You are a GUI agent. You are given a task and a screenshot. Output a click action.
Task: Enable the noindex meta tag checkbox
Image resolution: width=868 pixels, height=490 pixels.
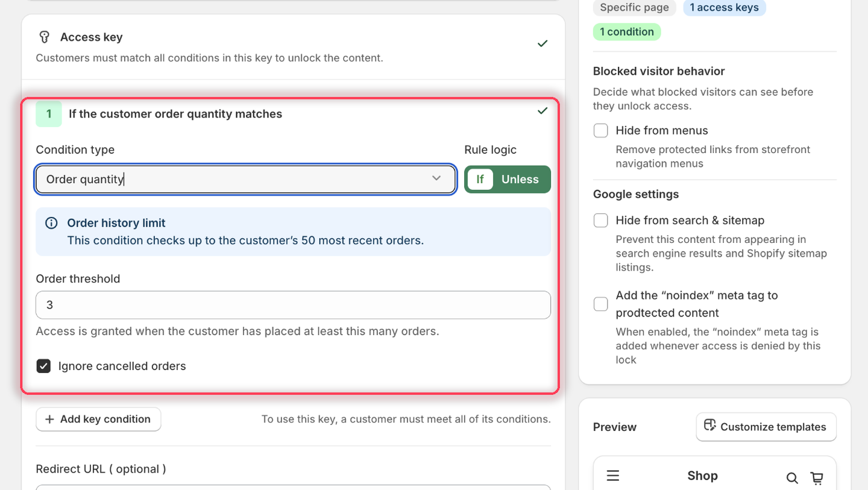(601, 304)
